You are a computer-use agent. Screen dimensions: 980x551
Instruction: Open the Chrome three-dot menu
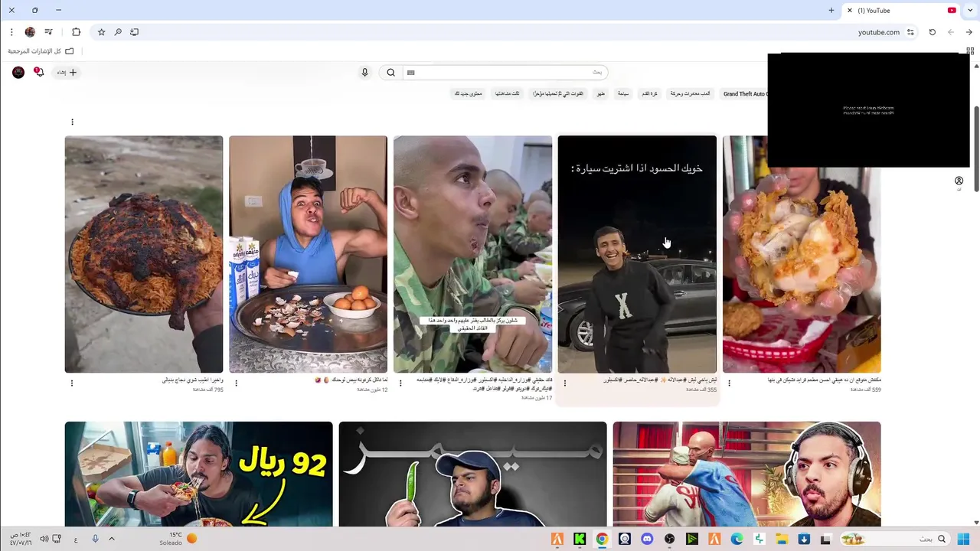tap(11, 32)
